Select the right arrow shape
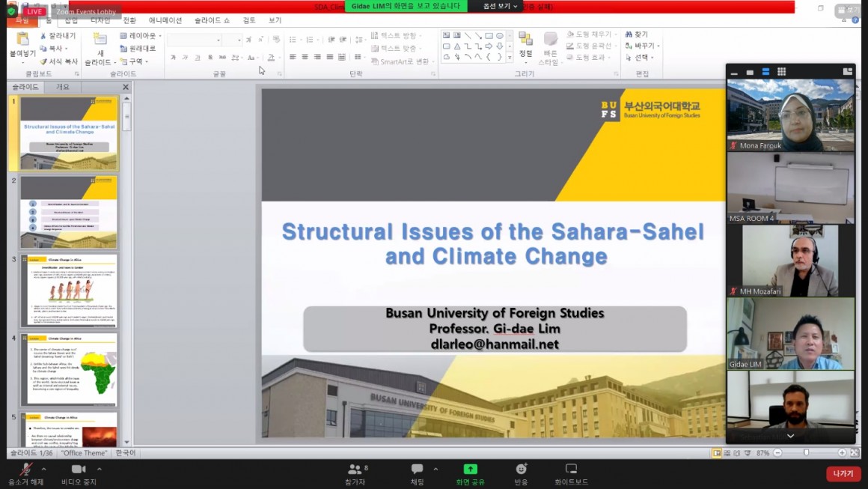The height and width of the screenshot is (489, 868). point(489,46)
